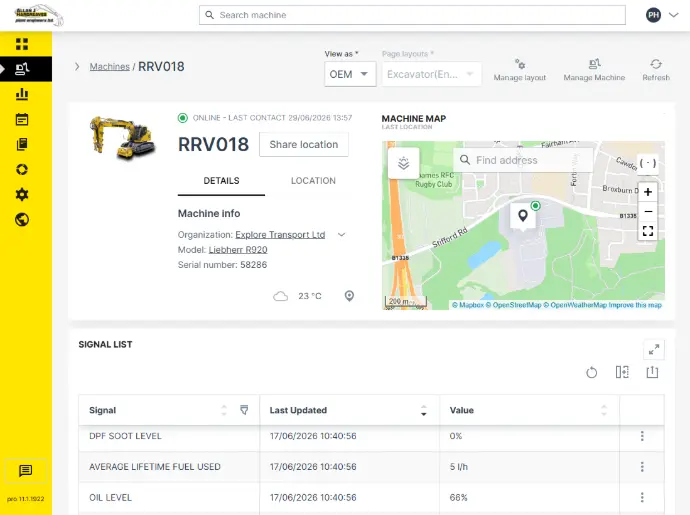
Task: Open the signal list column settings icon
Action: [622, 372]
